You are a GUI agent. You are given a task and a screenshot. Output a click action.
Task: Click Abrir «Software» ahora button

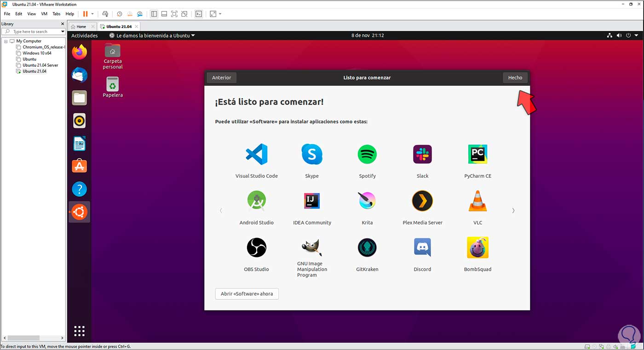[247, 294]
